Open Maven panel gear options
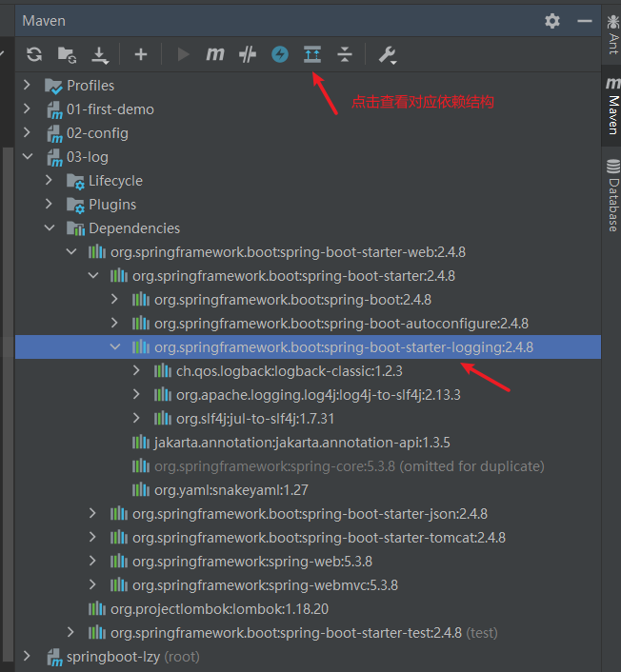621x672 pixels. [552, 21]
